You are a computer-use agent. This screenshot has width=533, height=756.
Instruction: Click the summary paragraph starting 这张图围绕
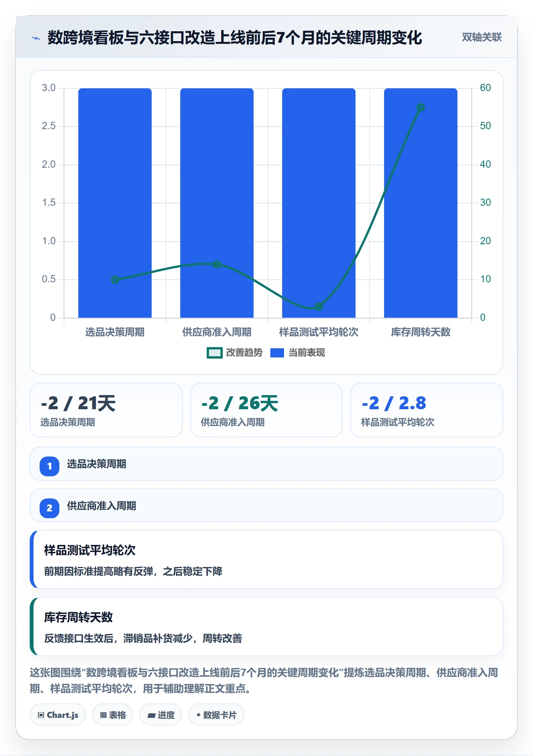click(x=264, y=681)
